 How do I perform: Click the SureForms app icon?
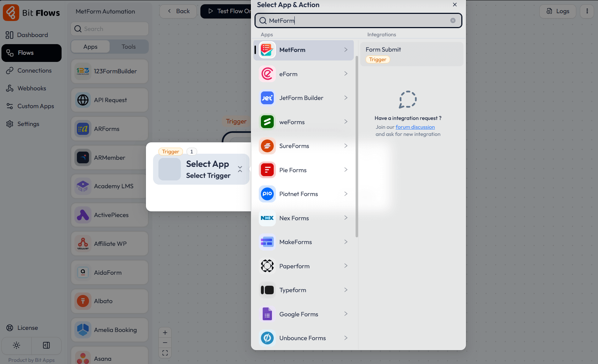(x=267, y=146)
